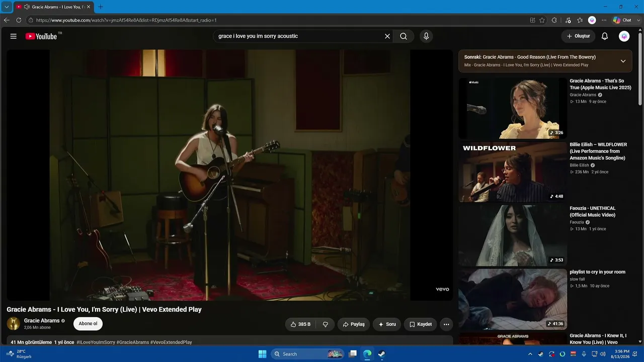Start voice search with the microphone button

[x=426, y=36]
